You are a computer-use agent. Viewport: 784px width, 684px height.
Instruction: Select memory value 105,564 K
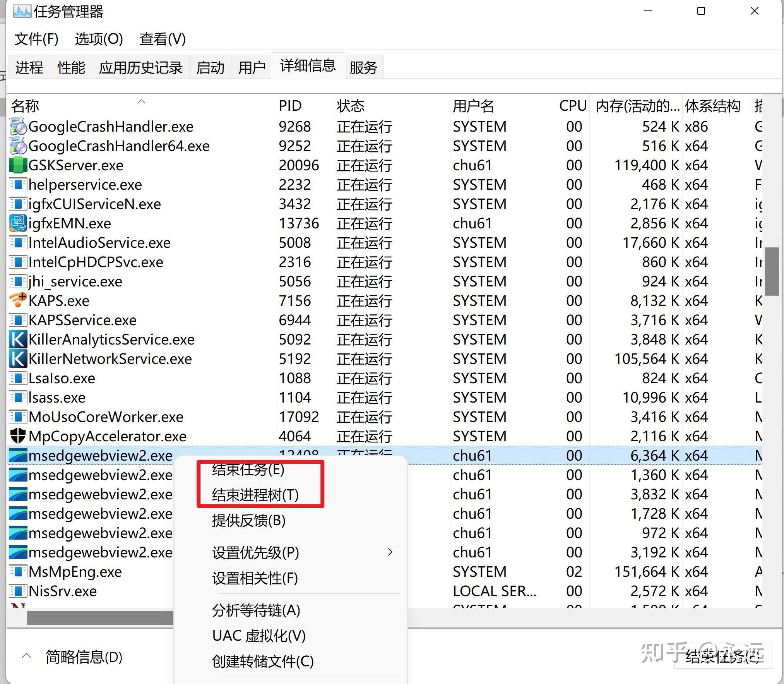(x=647, y=359)
